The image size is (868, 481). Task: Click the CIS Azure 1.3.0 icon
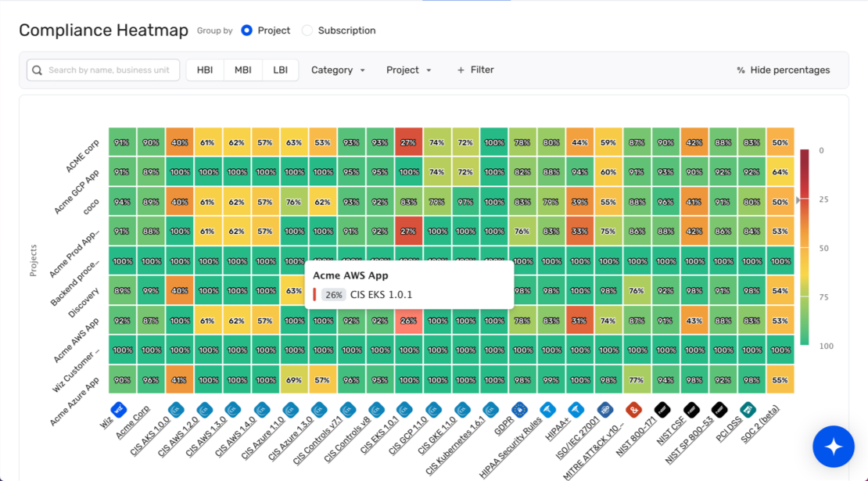coord(319,410)
